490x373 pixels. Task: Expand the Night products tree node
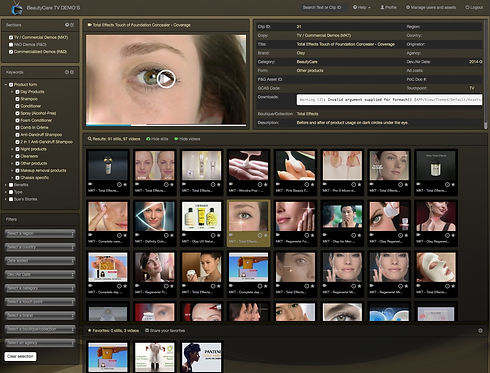click(12, 149)
